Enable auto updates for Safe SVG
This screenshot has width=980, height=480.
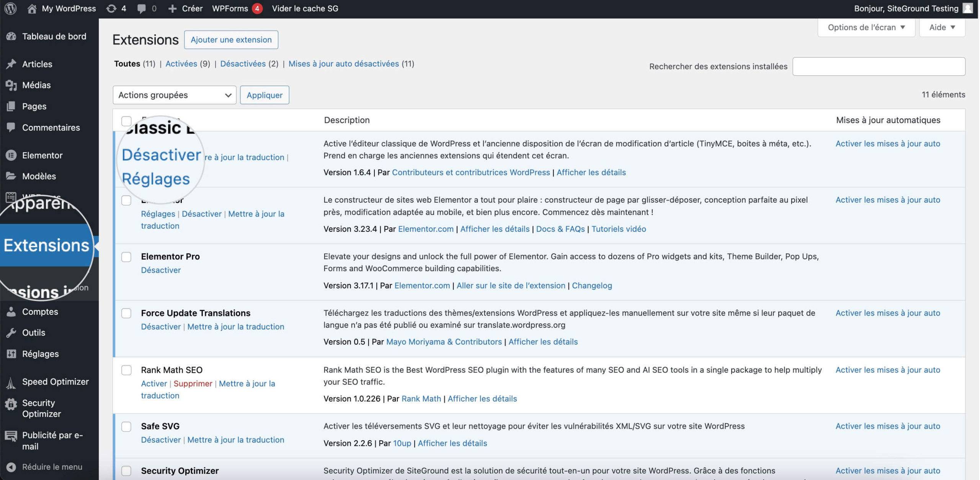[x=888, y=426]
